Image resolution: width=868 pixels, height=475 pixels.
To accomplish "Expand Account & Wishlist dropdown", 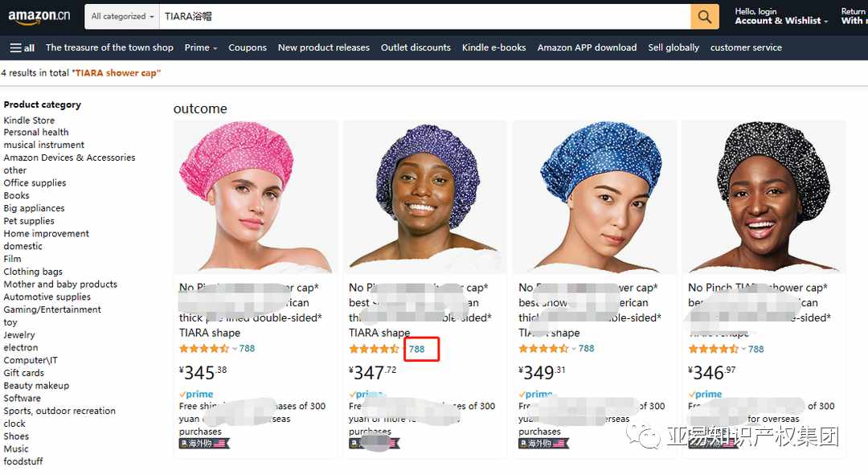I will click(x=781, y=20).
